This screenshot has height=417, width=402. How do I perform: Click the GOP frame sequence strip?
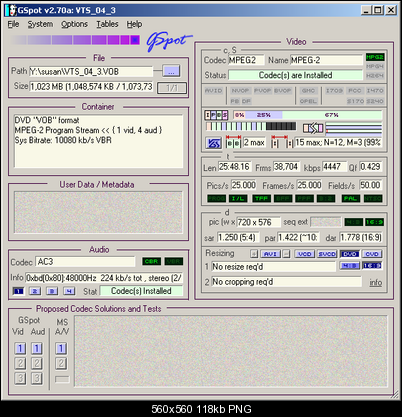pos(251,126)
